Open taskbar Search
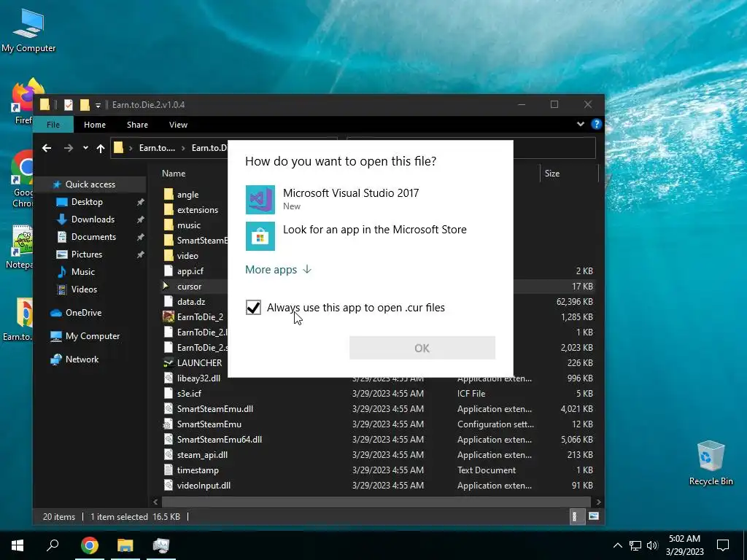Image resolution: width=747 pixels, height=560 pixels. pos(53,545)
